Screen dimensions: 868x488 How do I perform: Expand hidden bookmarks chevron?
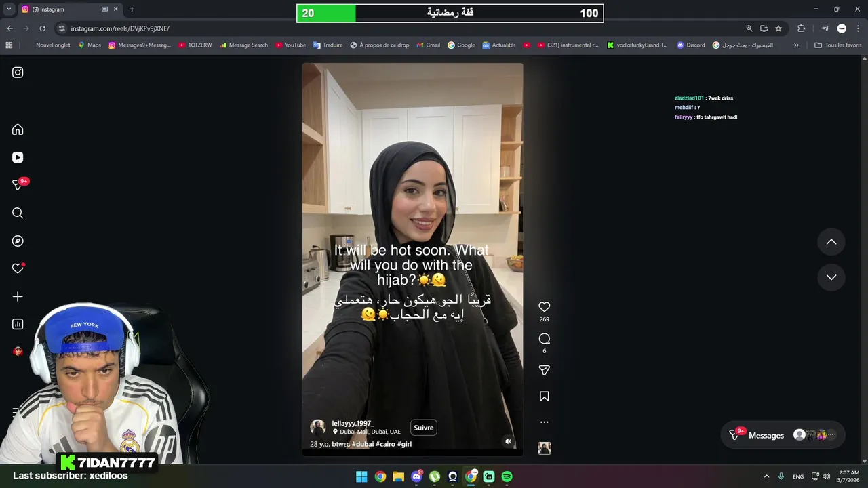coord(796,45)
